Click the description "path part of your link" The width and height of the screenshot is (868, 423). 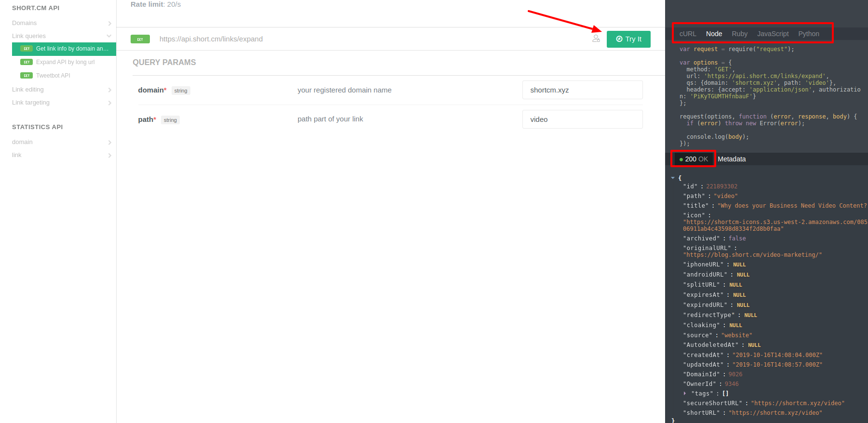tap(330, 119)
